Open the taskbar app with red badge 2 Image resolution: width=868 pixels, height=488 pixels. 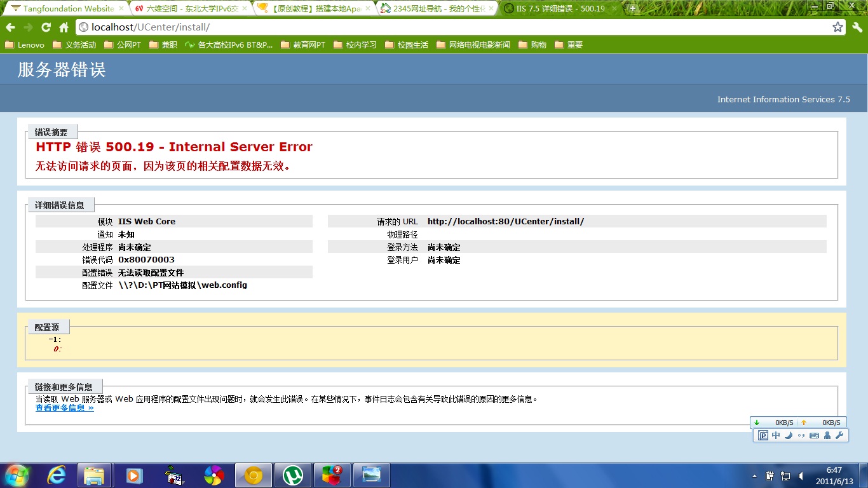(x=332, y=475)
